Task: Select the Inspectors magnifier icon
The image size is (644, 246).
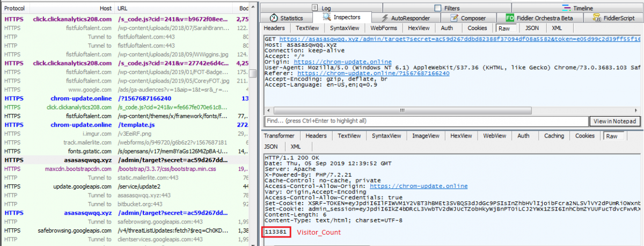Action: [x=328, y=18]
